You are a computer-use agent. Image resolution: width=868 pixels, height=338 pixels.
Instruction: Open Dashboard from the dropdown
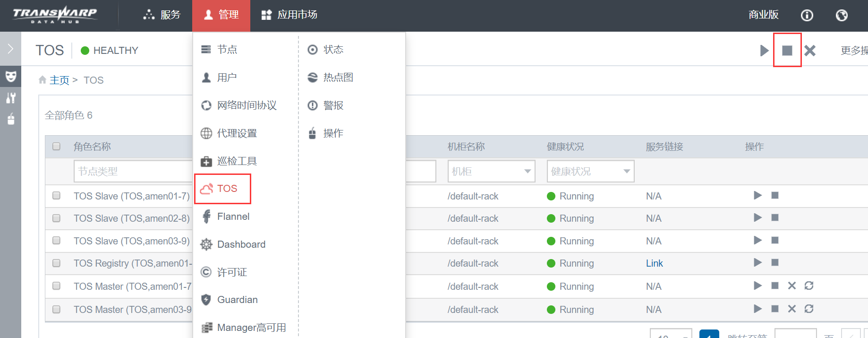(233, 244)
